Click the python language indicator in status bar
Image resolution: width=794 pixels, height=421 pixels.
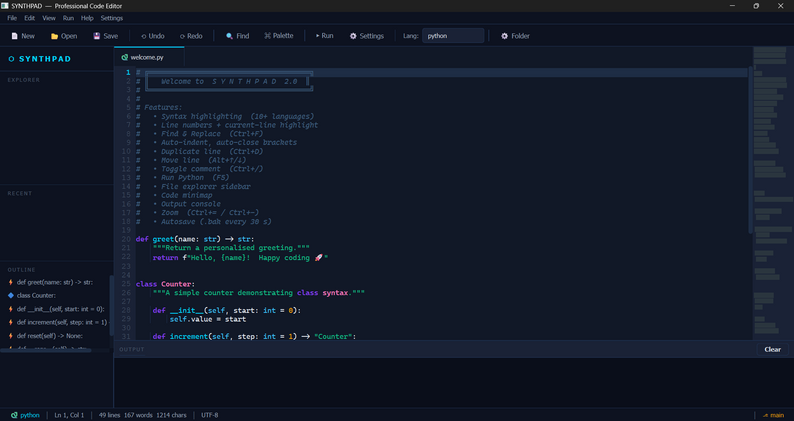[25, 415]
